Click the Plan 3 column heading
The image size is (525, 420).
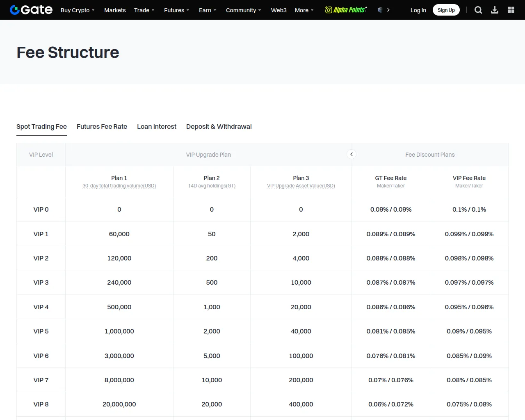301,178
